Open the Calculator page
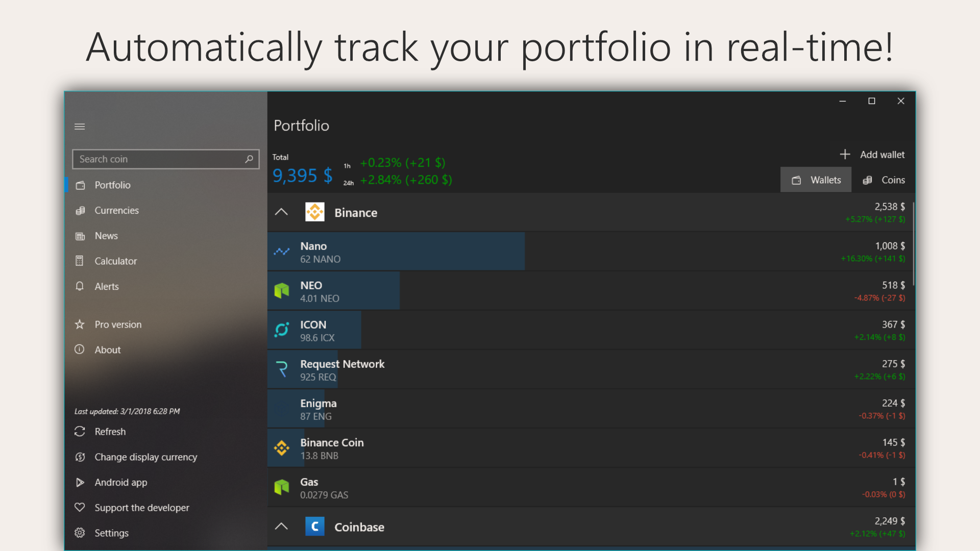 [x=115, y=261]
